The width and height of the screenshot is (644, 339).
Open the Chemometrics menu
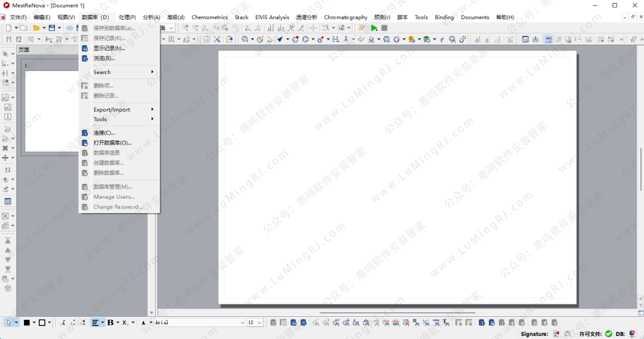coord(209,17)
